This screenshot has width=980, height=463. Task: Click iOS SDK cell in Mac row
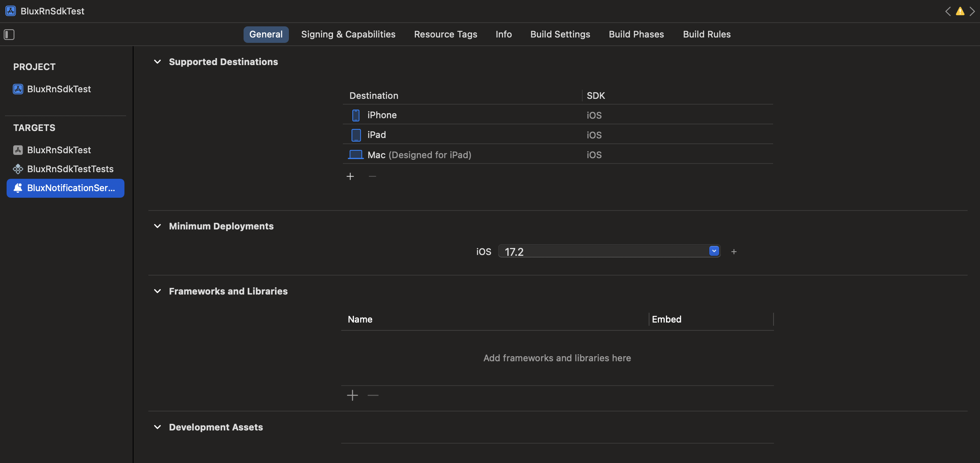[x=594, y=155]
